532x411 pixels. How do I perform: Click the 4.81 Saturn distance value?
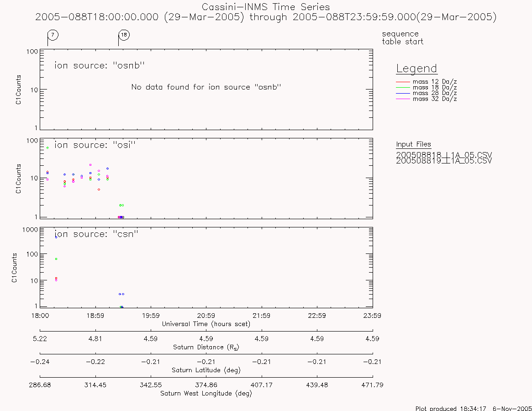coord(95,339)
